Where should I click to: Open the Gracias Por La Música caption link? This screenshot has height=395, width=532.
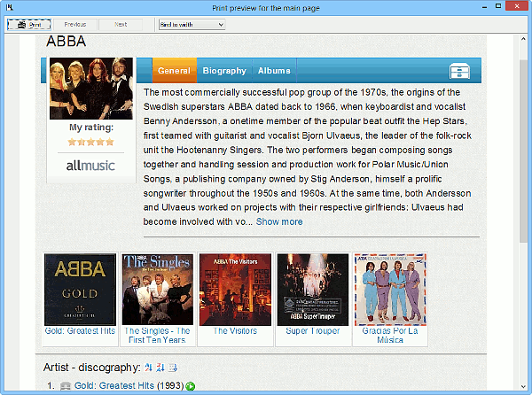click(x=390, y=336)
